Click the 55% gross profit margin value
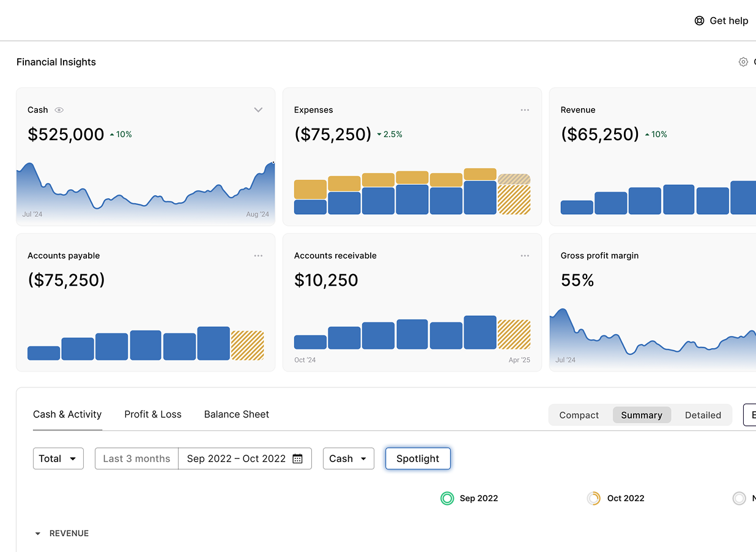Screen dimensions: 756x552 click(577, 280)
